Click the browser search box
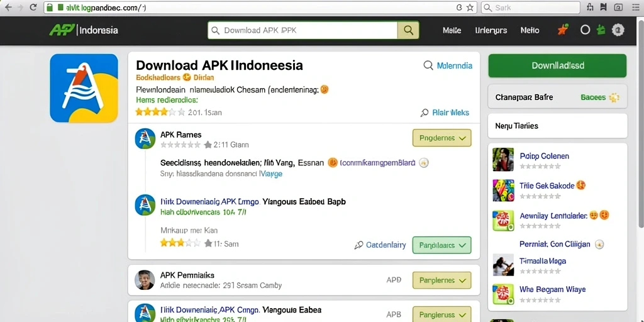This screenshot has height=322, width=644. [x=530, y=8]
